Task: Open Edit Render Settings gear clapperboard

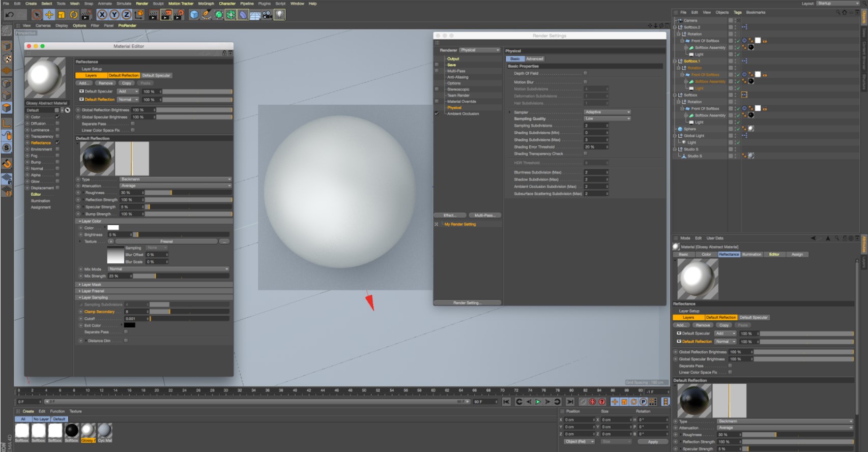Action: tap(178, 15)
